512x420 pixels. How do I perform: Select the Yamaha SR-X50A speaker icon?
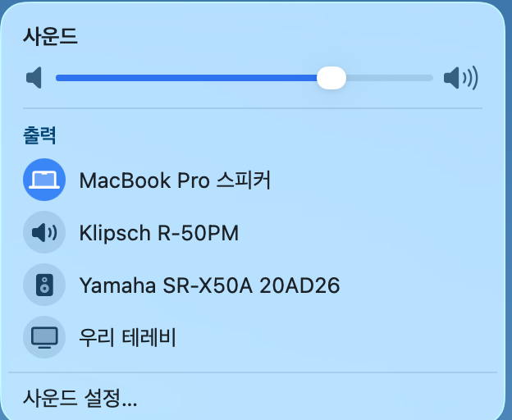(x=44, y=285)
